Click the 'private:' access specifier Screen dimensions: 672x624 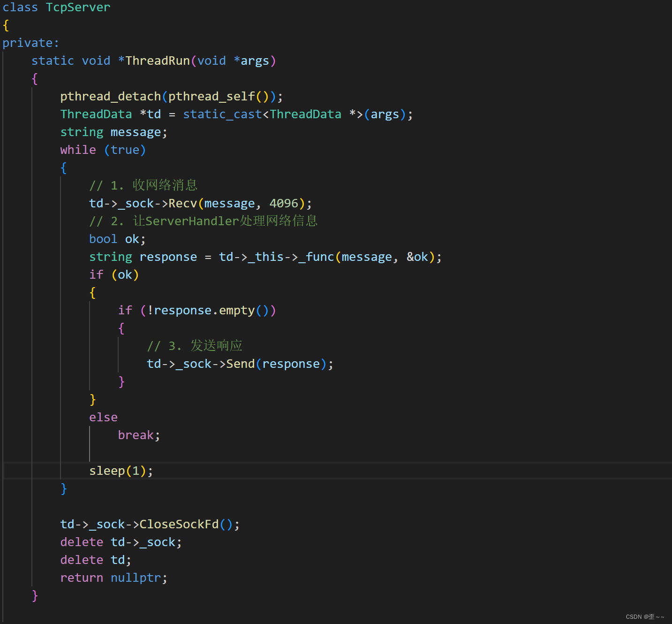[31, 43]
